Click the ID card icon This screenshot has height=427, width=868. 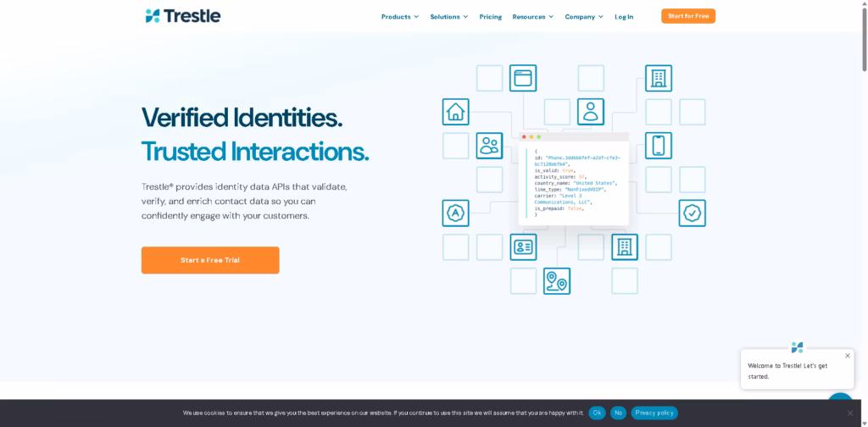pyautogui.click(x=523, y=247)
